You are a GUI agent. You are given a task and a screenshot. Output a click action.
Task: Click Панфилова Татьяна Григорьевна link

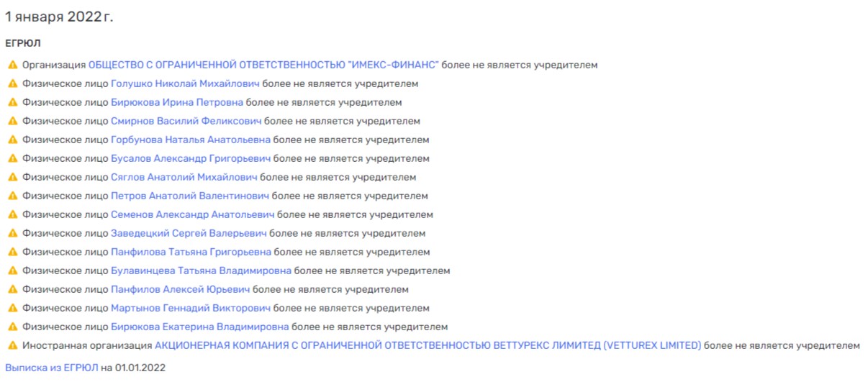pyautogui.click(x=191, y=252)
